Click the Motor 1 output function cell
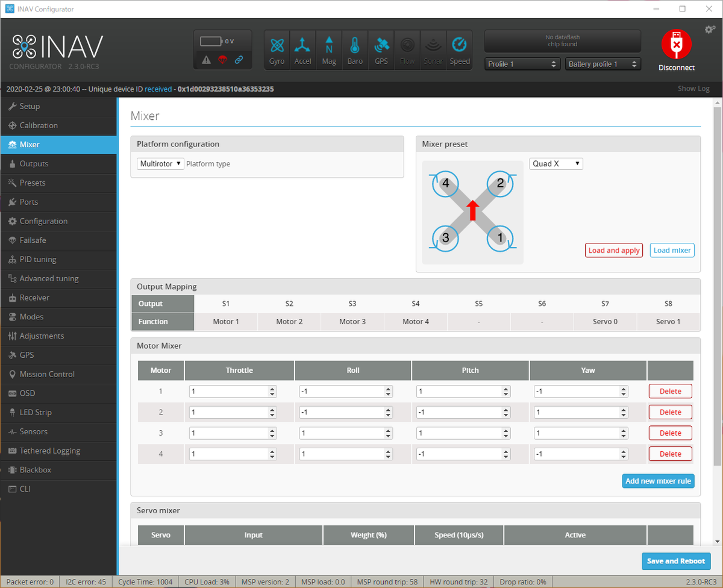The image size is (723, 588). [x=226, y=322]
